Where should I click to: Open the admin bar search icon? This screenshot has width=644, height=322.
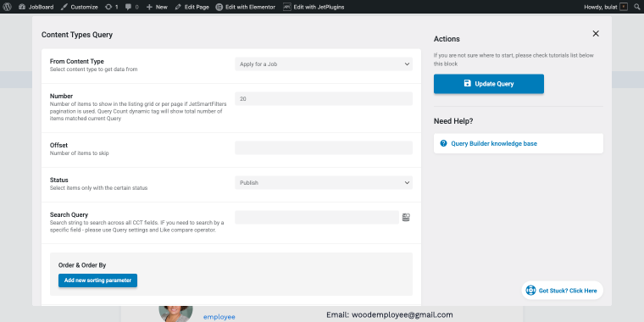point(637,7)
